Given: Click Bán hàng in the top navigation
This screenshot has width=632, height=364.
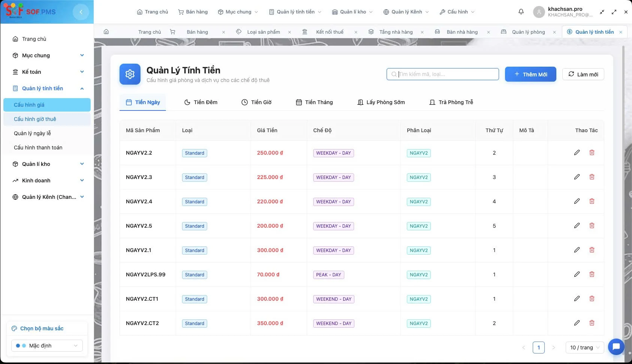Looking at the screenshot, I should 193,12.
